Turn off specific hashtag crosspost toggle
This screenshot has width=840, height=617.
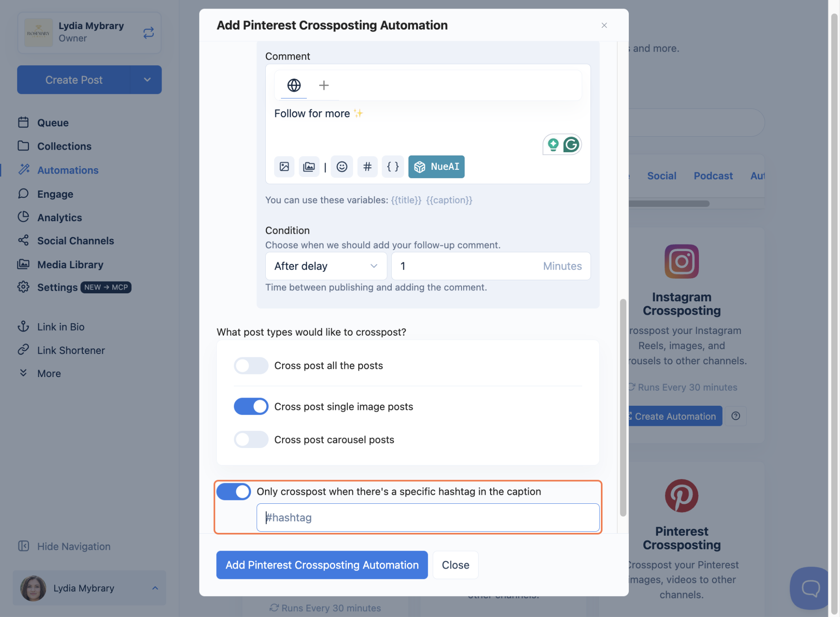coord(234,491)
